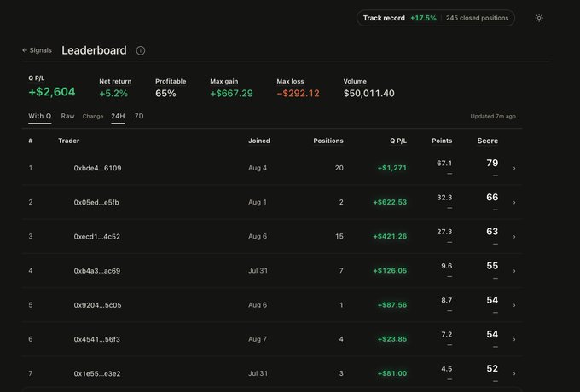Viewport: 580px width, 392px height.
Task: Click the score 52 value
Action: coord(492,368)
